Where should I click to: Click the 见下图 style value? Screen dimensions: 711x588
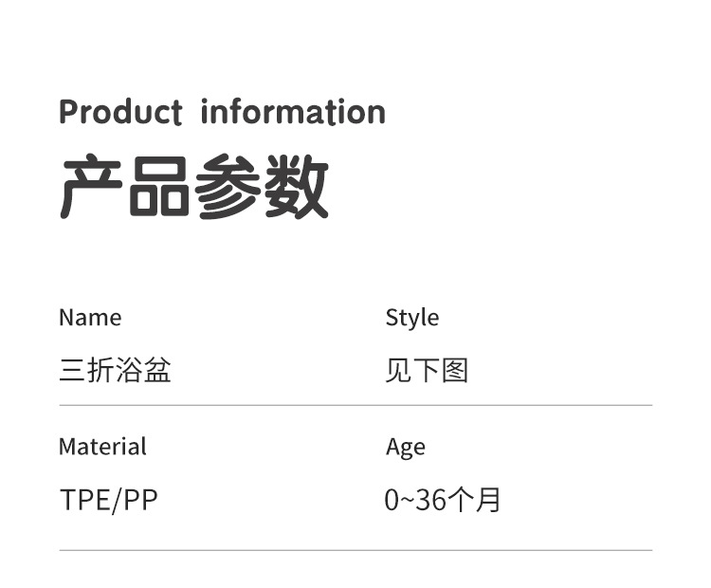[427, 371]
